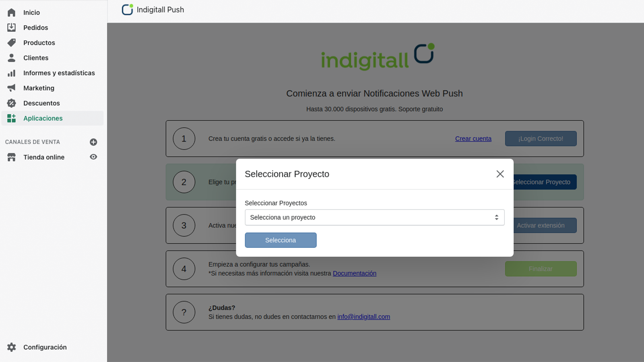Preview online store via eye icon
Screen dimensions: 644x362
93,157
